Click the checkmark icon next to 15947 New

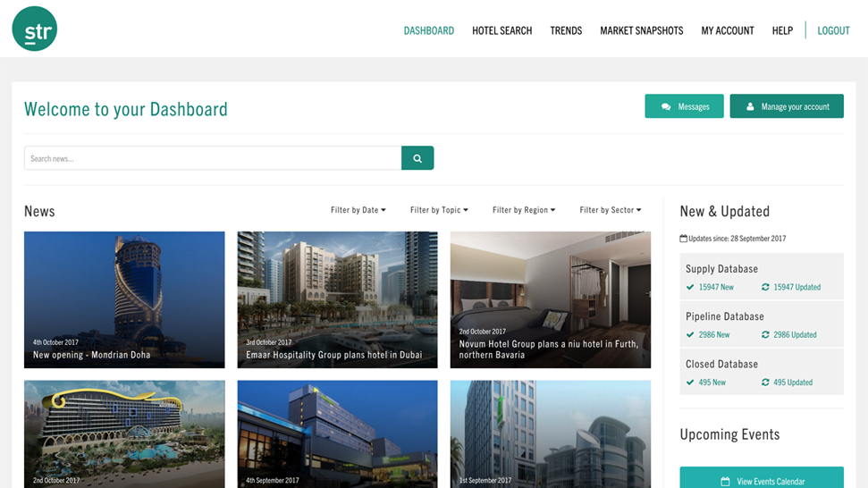(x=690, y=287)
